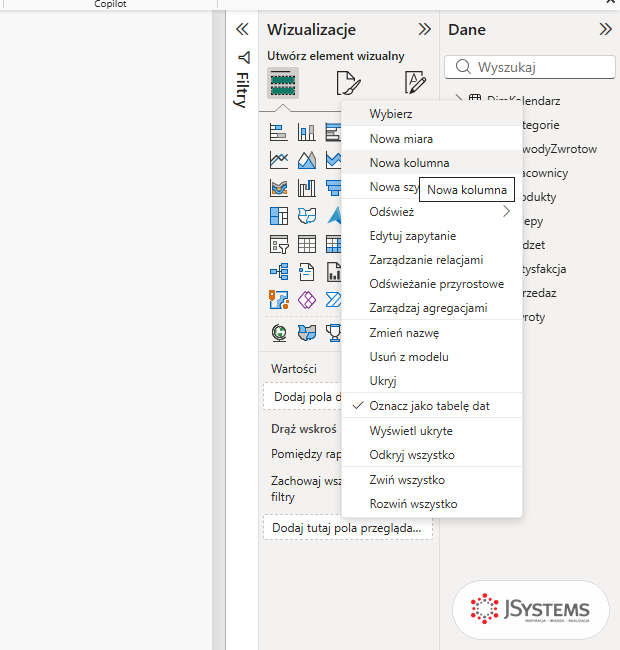Open the page-with-pencil icon tab
This screenshot has height=650, width=620.
coord(415,82)
